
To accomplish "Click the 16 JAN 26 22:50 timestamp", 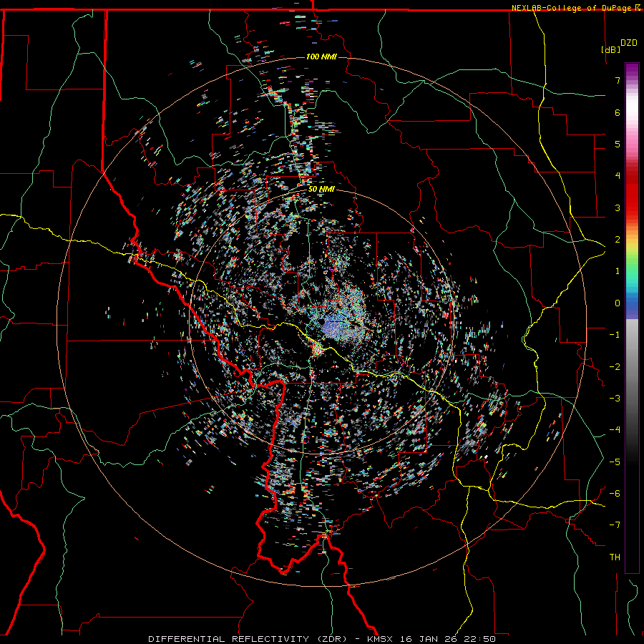I will tap(448, 639).
